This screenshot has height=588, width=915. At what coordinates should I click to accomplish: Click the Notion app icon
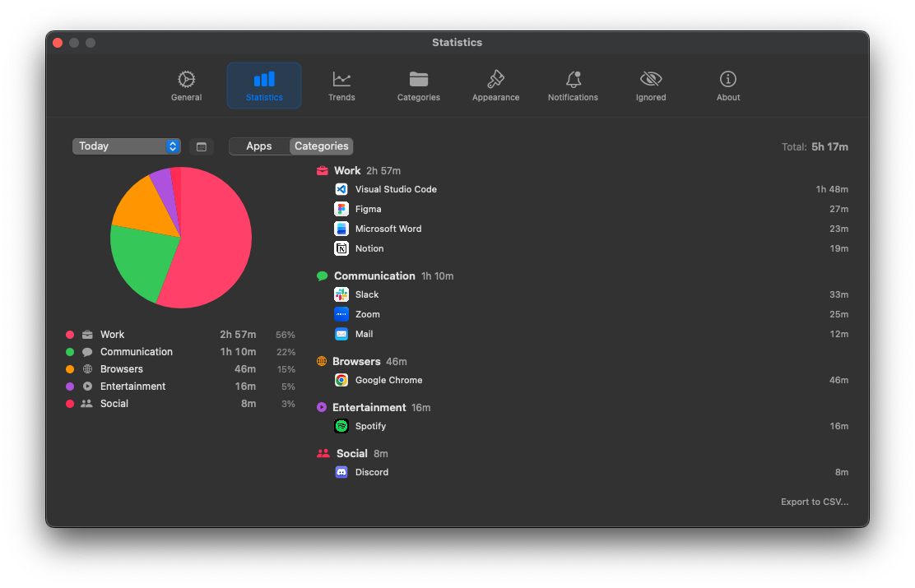pyautogui.click(x=341, y=248)
